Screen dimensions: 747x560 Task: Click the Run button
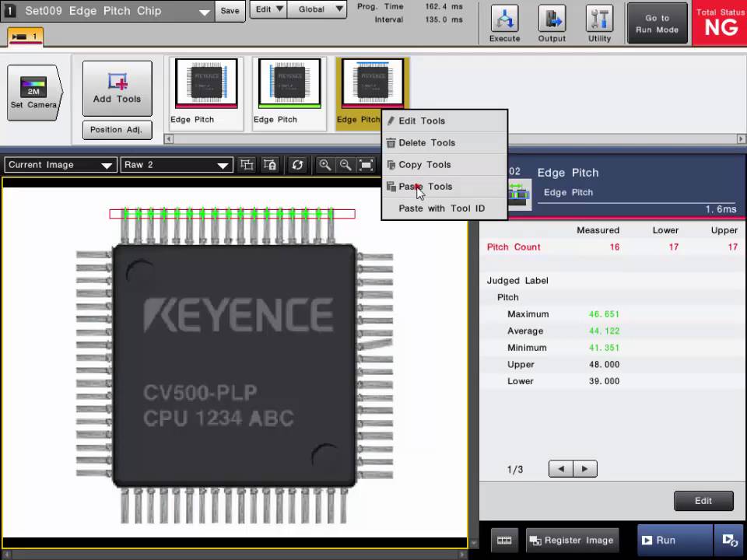click(675, 540)
